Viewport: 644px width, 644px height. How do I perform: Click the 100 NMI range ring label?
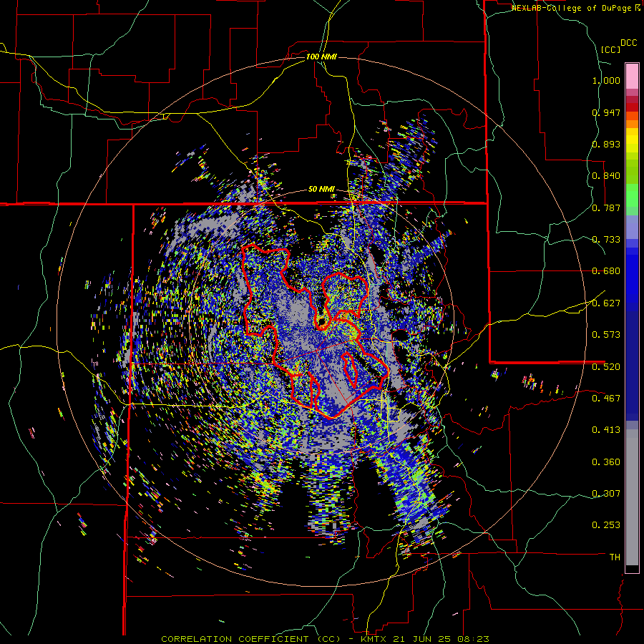[321, 57]
